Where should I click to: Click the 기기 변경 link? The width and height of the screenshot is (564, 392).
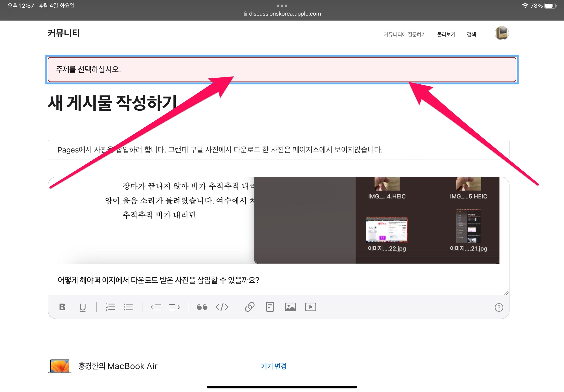coord(274,366)
